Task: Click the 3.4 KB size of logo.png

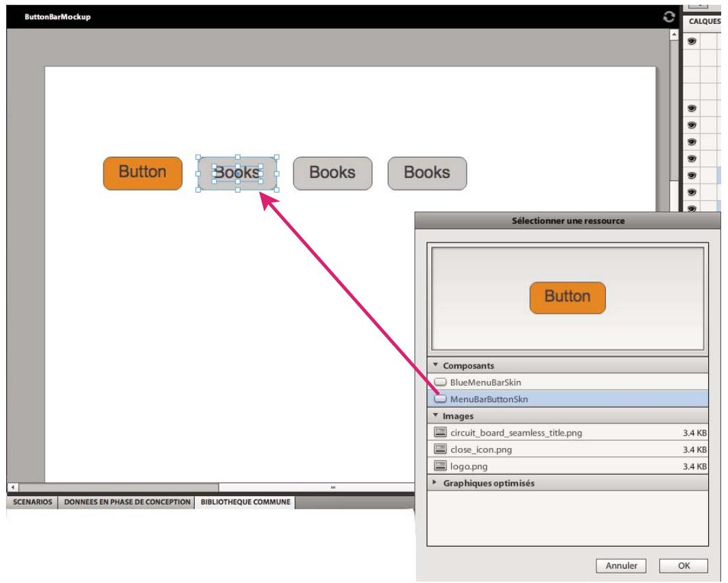Action: point(694,466)
